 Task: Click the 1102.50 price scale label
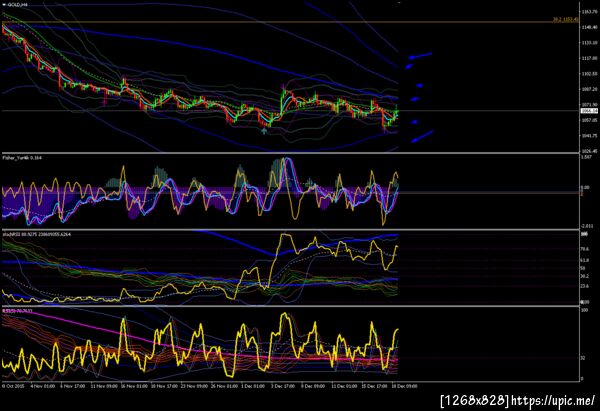(590, 73)
